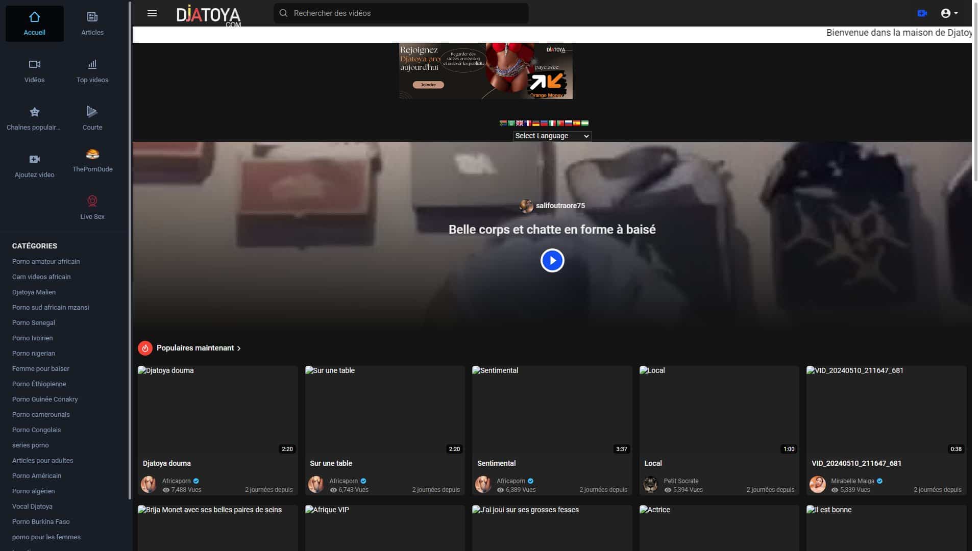The width and height of the screenshot is (980, 551).
Task: Open the Live Sex webcam icon
Action: (x=92, y=201)
